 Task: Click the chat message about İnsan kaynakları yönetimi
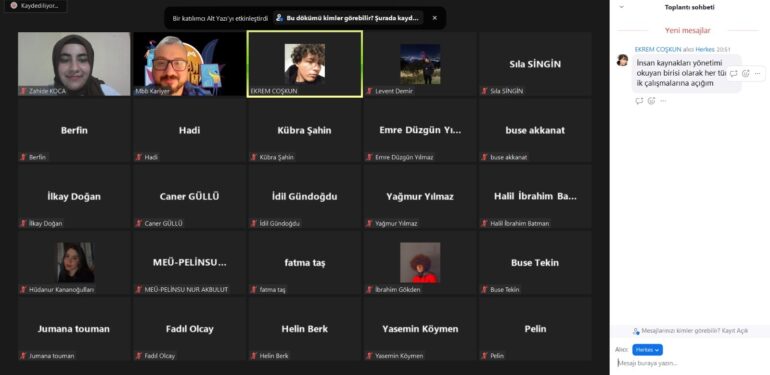pyautogui.click(x=686, y=73)
